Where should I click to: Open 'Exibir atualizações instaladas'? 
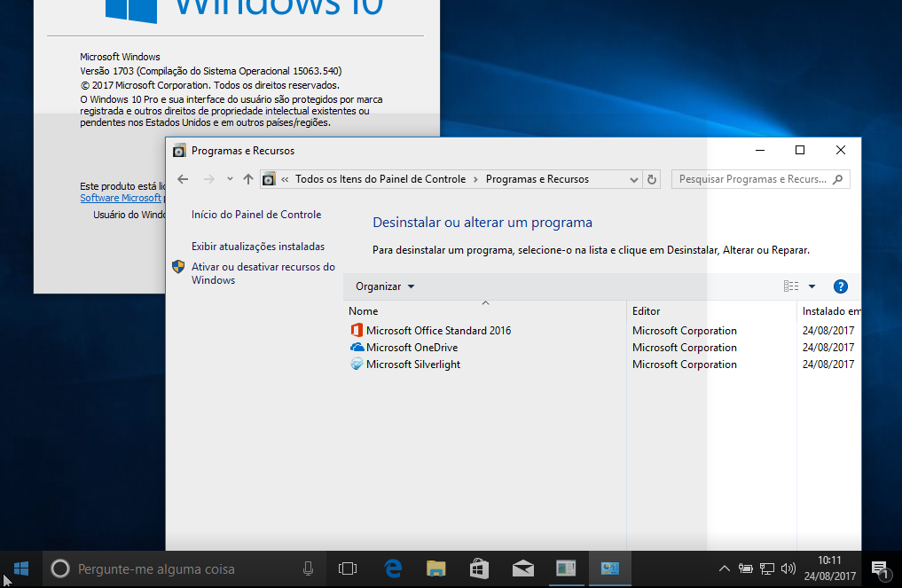pos(258,247)
